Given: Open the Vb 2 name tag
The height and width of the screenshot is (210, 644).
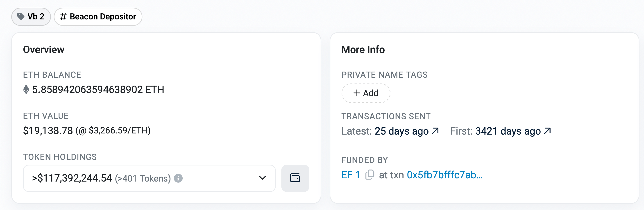Looking at the screenshot, I should (31, 16).
